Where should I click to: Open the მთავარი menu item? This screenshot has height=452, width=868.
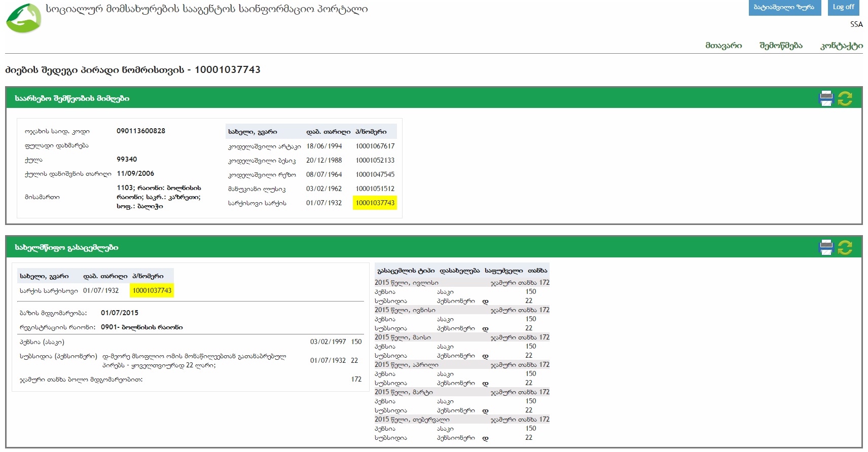[x=723, y=46]
